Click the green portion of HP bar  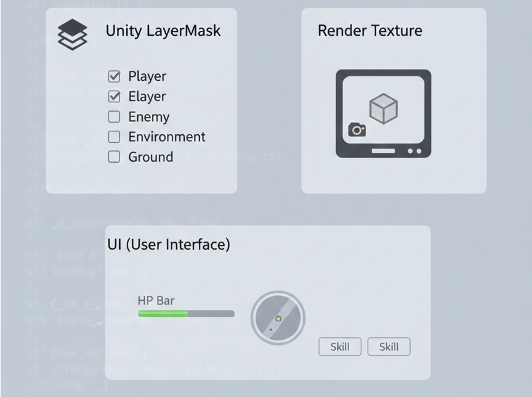(x=163, y=313)
